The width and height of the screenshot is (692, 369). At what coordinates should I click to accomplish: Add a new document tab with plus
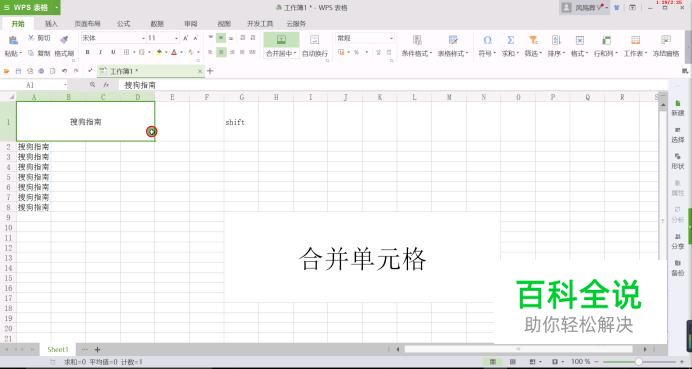tap(210, 71)
